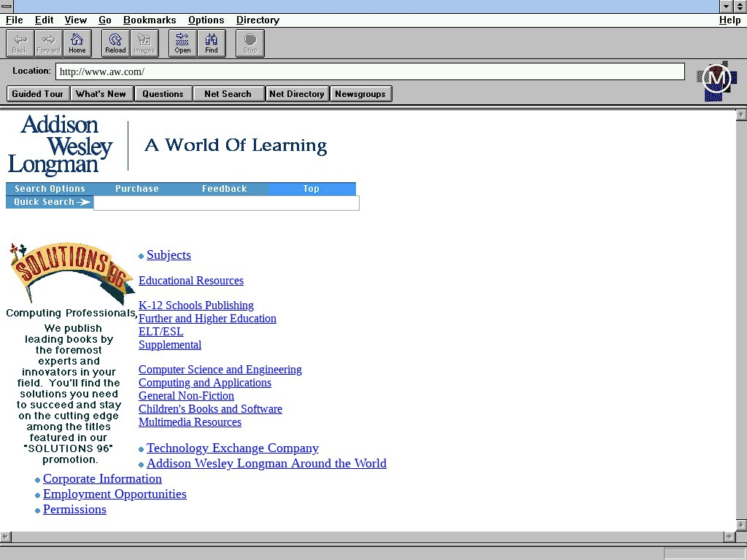Viewport: 747px width, 560px height.
Task: Click the Images toolbar icon
Action: coord(144,43)
